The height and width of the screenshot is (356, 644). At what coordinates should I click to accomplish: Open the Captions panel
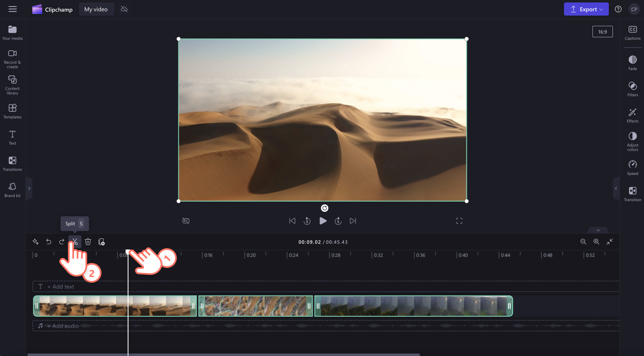click(633, 33)
